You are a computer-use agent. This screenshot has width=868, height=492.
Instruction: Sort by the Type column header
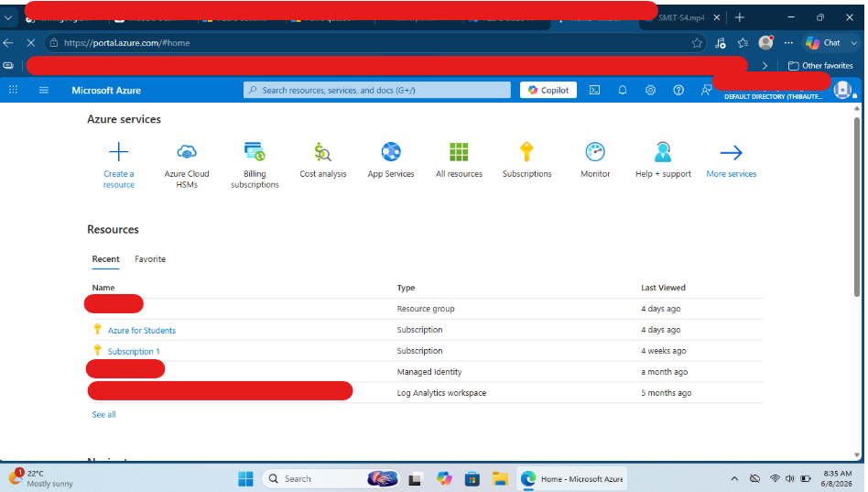coord(406,288)
